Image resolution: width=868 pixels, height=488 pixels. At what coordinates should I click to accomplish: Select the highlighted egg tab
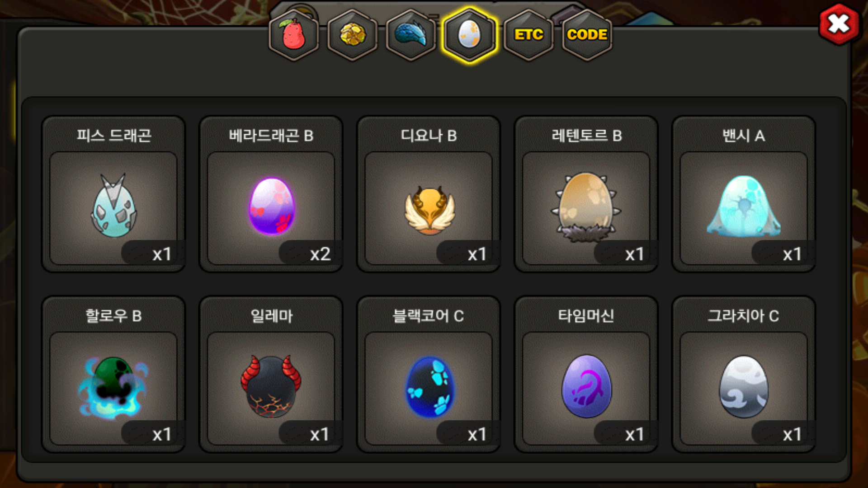[470, 35]
